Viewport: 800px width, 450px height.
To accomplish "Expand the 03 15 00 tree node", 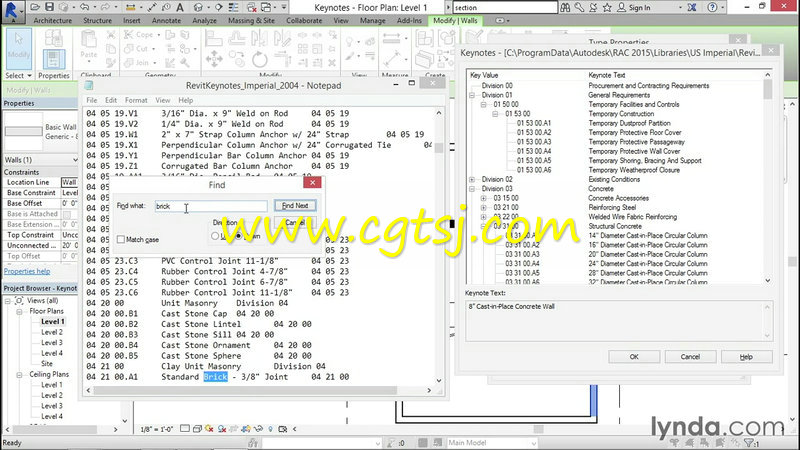I will point(484,198).
